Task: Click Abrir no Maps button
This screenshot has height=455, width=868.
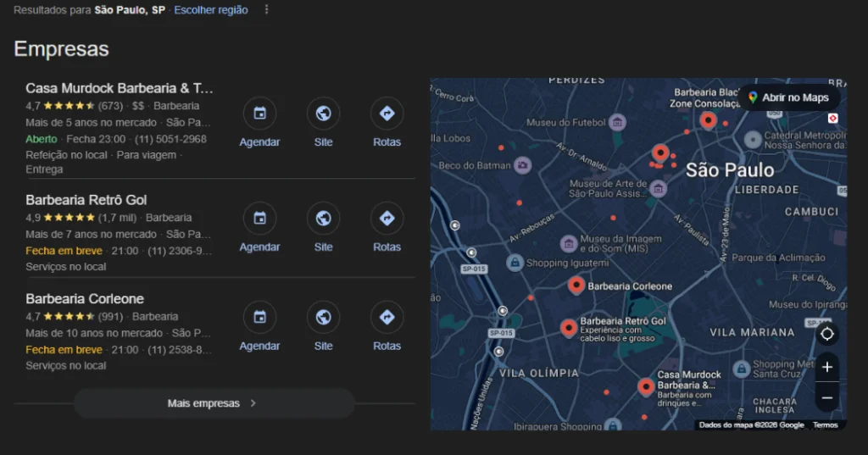Action: [789, 97]
